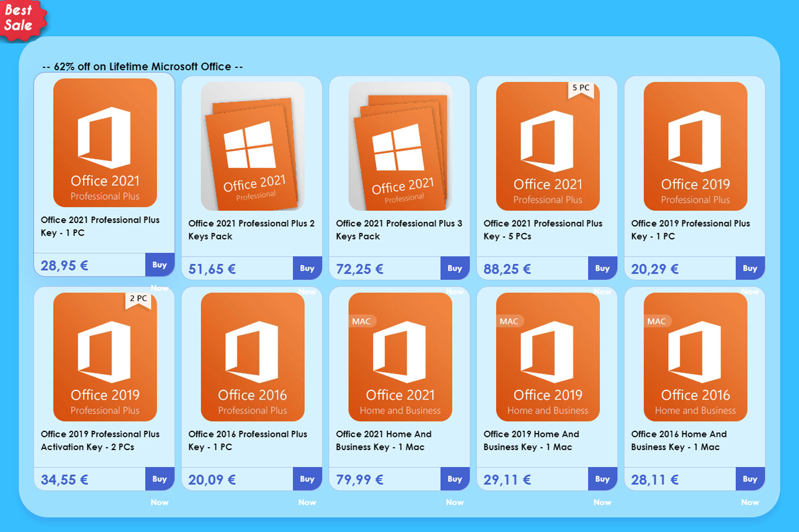Open the 'Office 2021 Professional Plus 3 Keys Pack' title

coord(399,230)
